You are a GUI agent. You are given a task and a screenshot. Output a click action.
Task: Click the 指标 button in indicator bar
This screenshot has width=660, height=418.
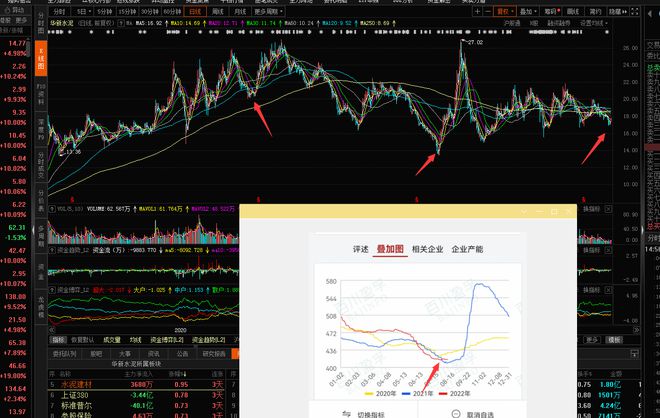pos(58,340)
